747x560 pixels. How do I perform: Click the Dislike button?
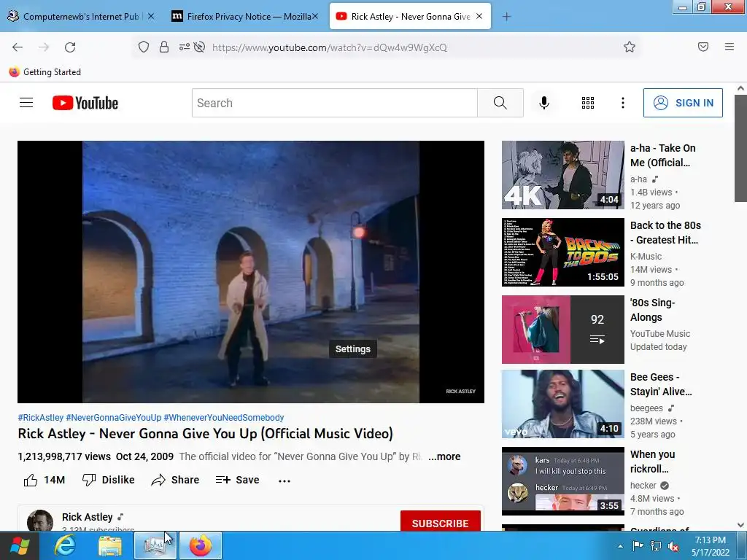click(x=108, y=480)
